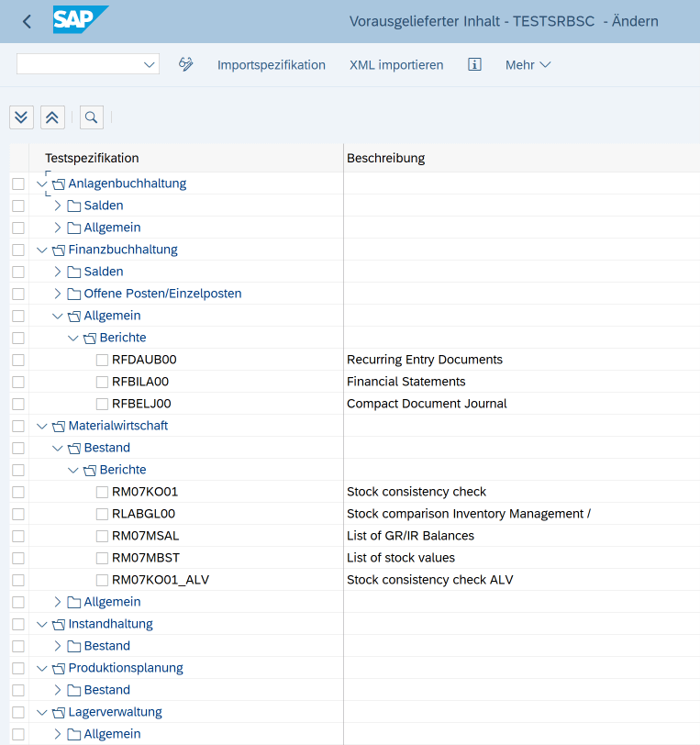Select the Lagerverwaltung tree entry

115,712
